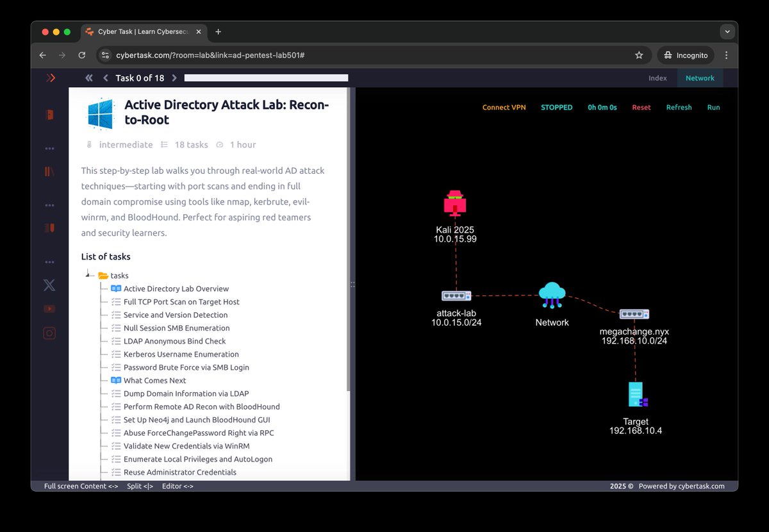Open the tasks folder

[x=113, y=276]
